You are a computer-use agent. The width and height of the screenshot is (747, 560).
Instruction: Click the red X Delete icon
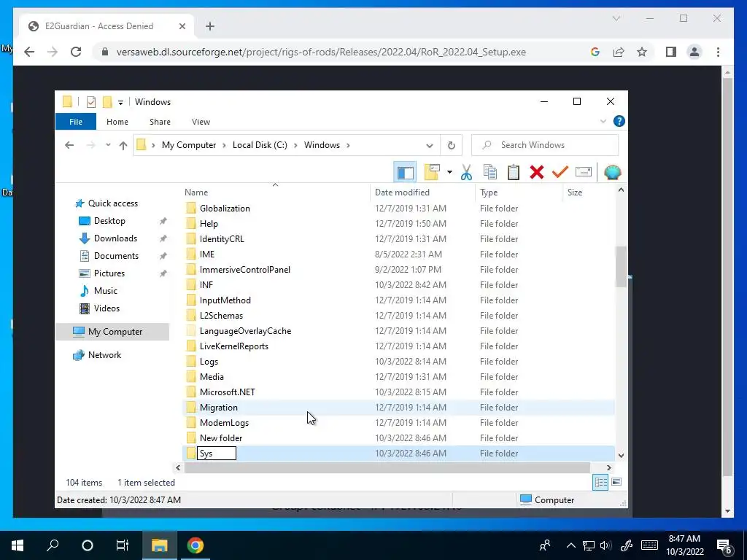(536, 172)
